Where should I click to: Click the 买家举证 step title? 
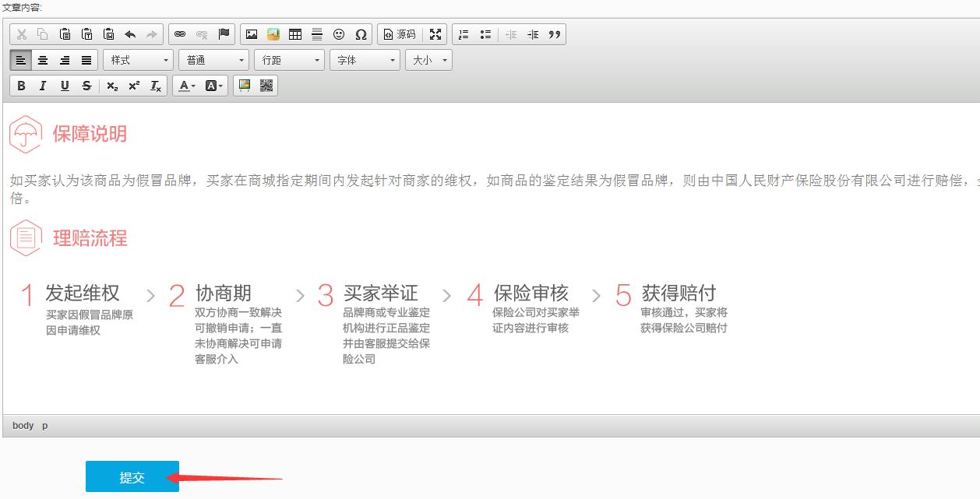point(381,293)
